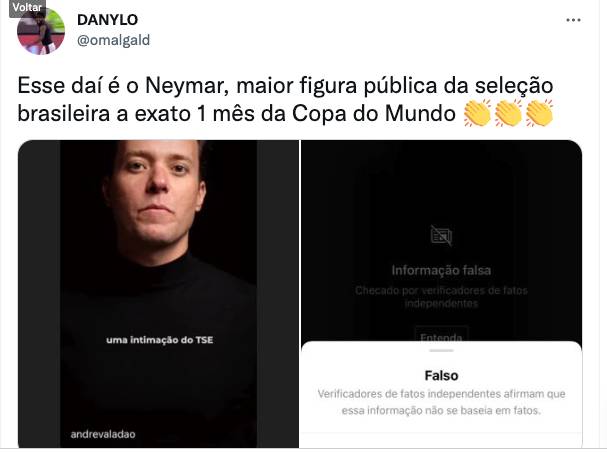Open photo of man in black turtleneck
This screenshot has height=452, width=607.
[158, 294]
